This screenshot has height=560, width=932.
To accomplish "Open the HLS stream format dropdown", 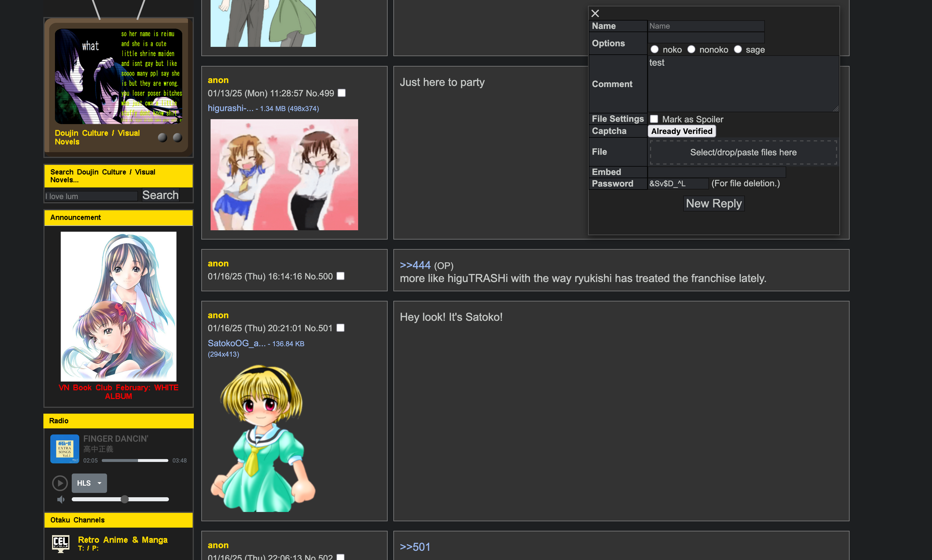I will click(x=89, y=483).
